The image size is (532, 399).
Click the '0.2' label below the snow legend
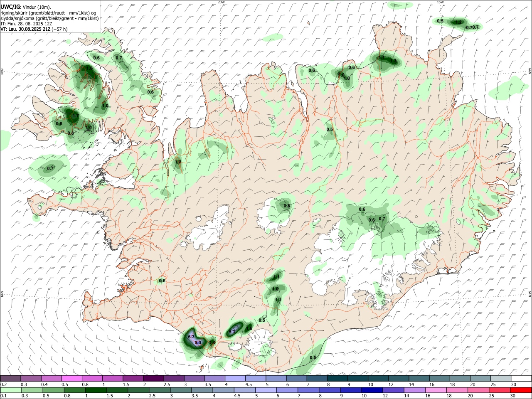coord(4,384)
